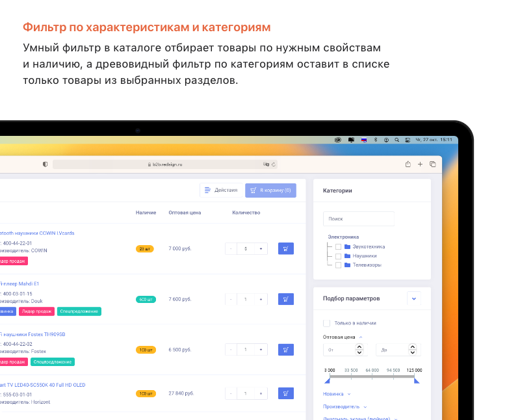Click quantity field for COWIN headphones

(x=246, y=248)
